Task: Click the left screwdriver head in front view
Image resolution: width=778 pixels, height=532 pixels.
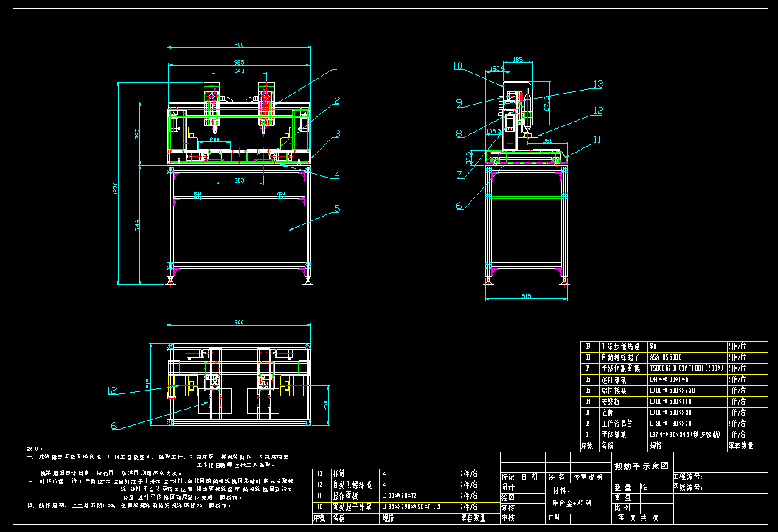Action: click(212, 103)
